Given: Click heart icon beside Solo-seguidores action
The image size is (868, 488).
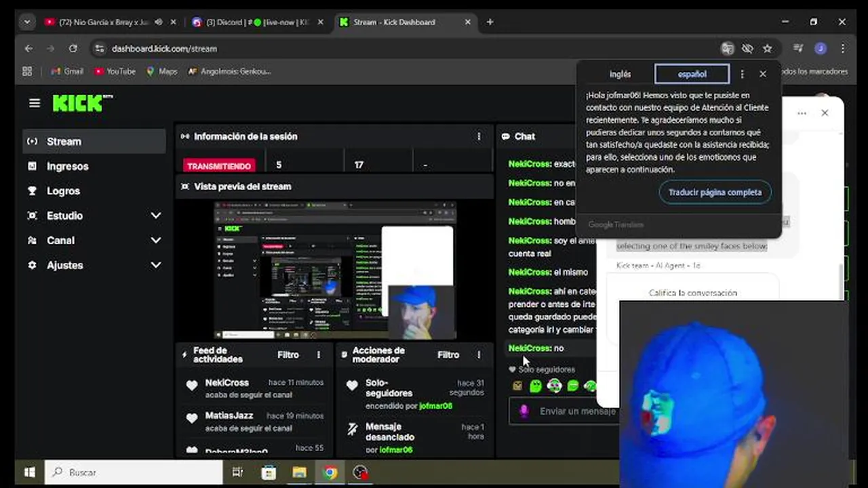Looking at the screenshot, I should coord(352,386).
